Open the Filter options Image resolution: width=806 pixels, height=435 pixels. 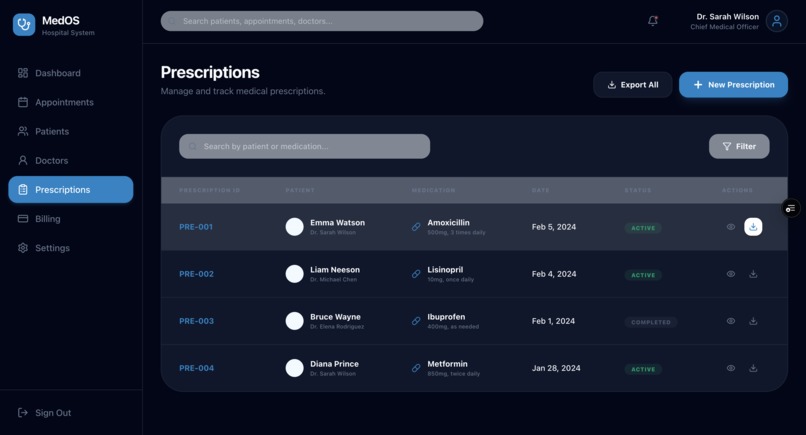coord(739,147)
